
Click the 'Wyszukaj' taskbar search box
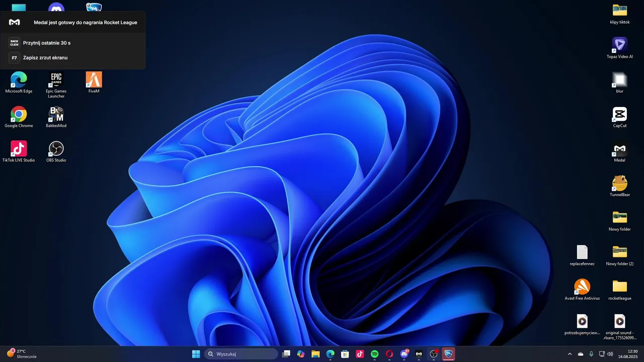tap(241, 354)
